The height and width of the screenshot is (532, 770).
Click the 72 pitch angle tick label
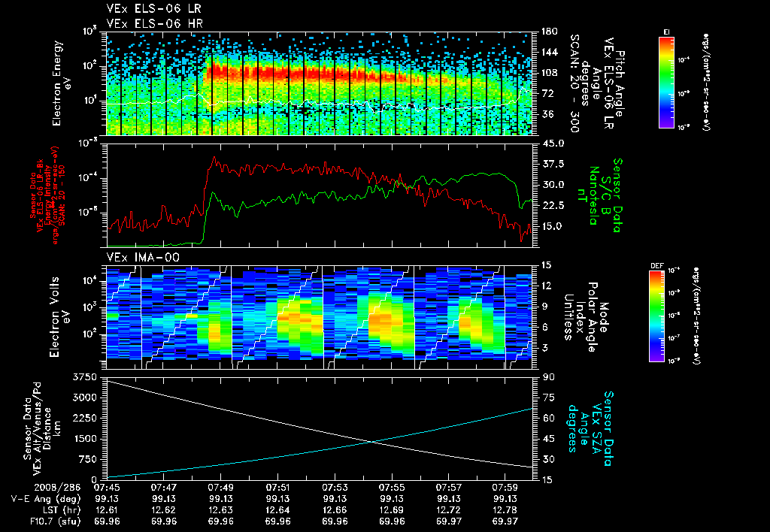click(547, 93)
